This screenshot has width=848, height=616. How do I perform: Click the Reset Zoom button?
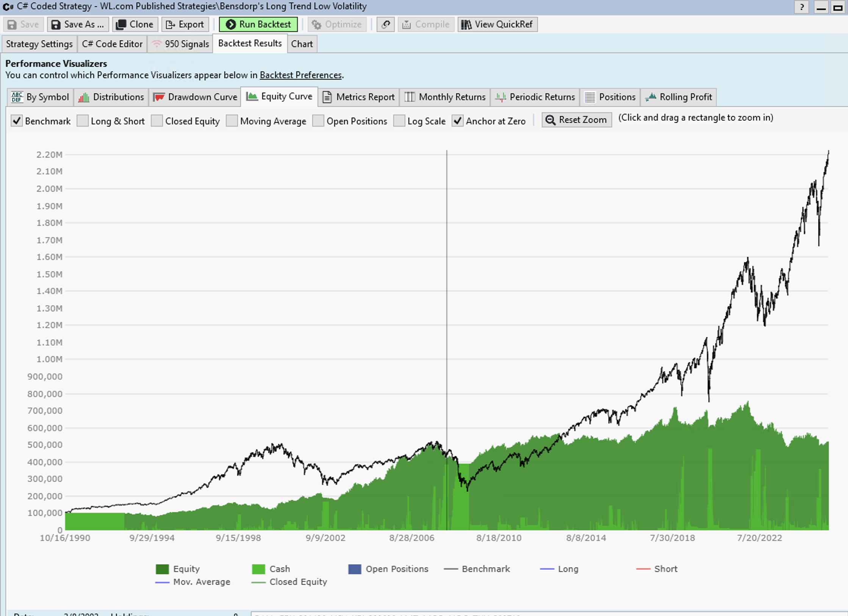coord(576,120)
